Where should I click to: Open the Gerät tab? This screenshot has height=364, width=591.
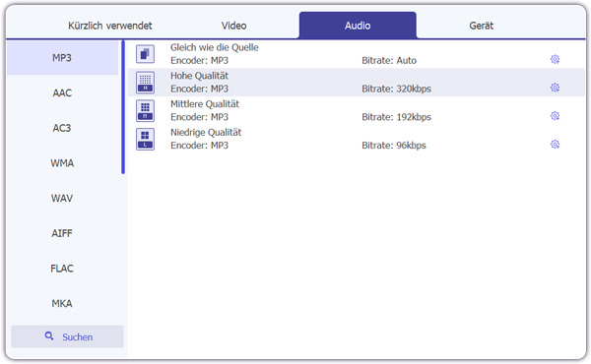pyautogui.click(x=482, y=26)
